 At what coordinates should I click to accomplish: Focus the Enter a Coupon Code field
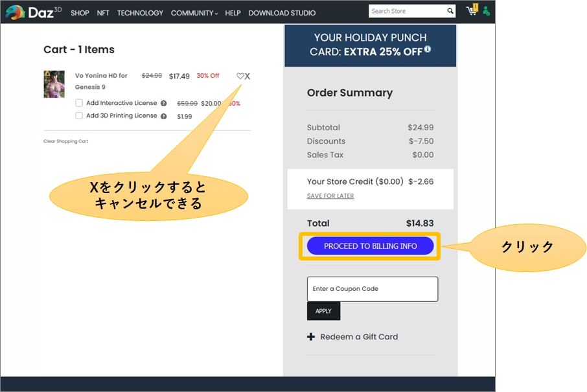pos(372,289)
